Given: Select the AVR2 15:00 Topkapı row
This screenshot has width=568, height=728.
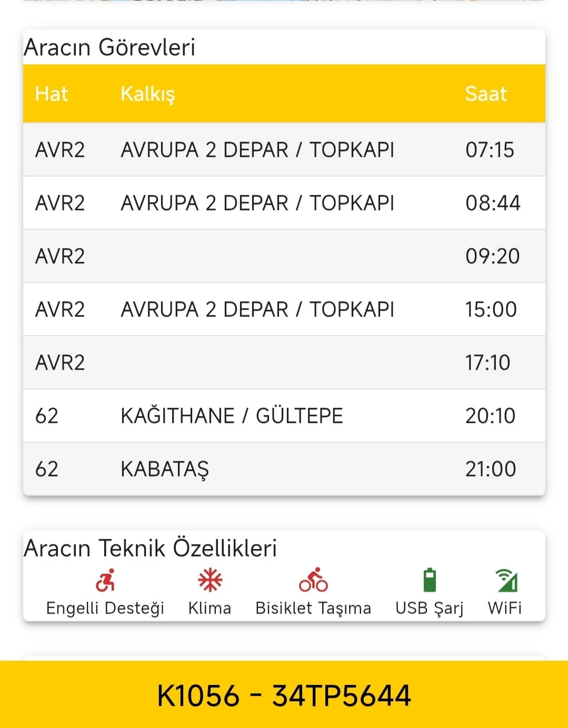Looking at the screenshot, I should (x=284, y=309).
